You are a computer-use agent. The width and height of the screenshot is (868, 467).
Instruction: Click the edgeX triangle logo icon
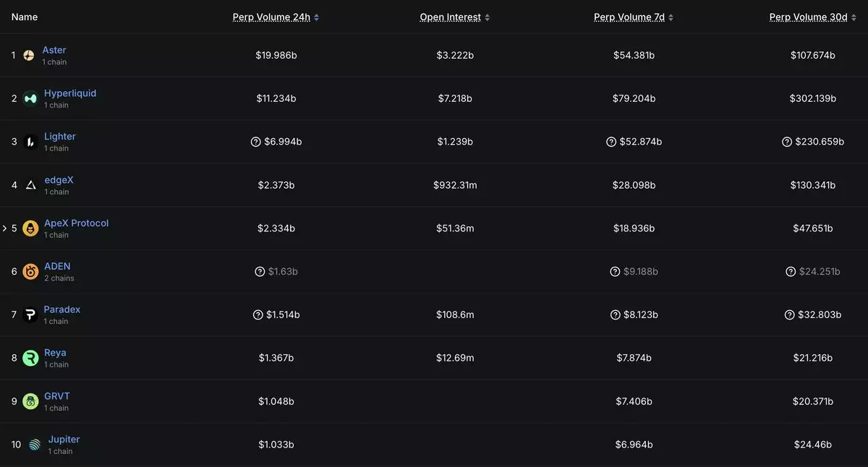pyautogui.click(x=30, y=185)
